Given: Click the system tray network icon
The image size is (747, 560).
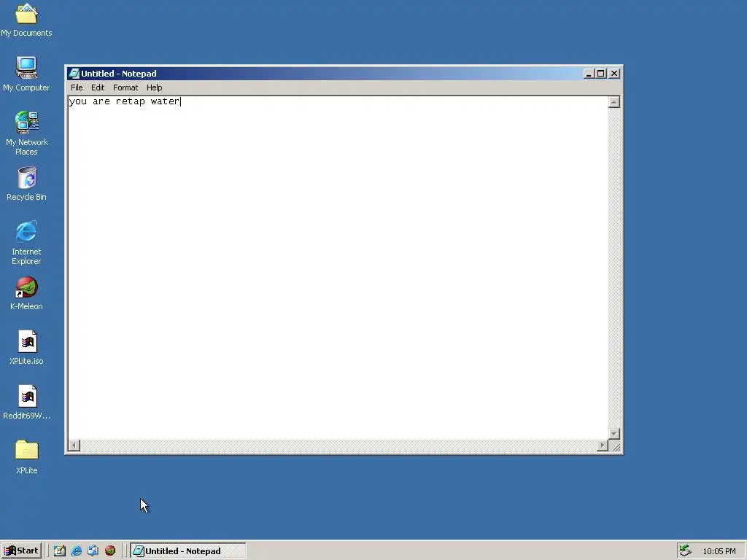Looking at the screenshot, I should pyautogui.click(x=685, y=551).
